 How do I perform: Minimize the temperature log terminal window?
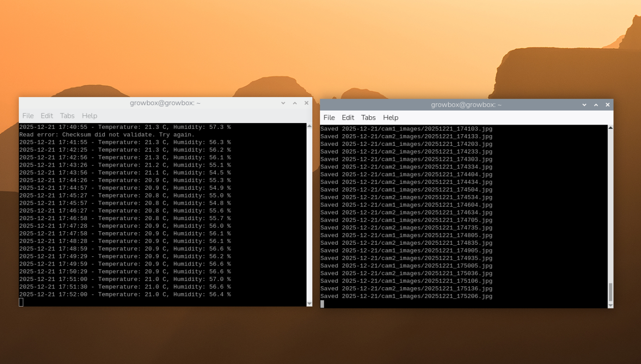pyautogui.click(x=283, y=103)
